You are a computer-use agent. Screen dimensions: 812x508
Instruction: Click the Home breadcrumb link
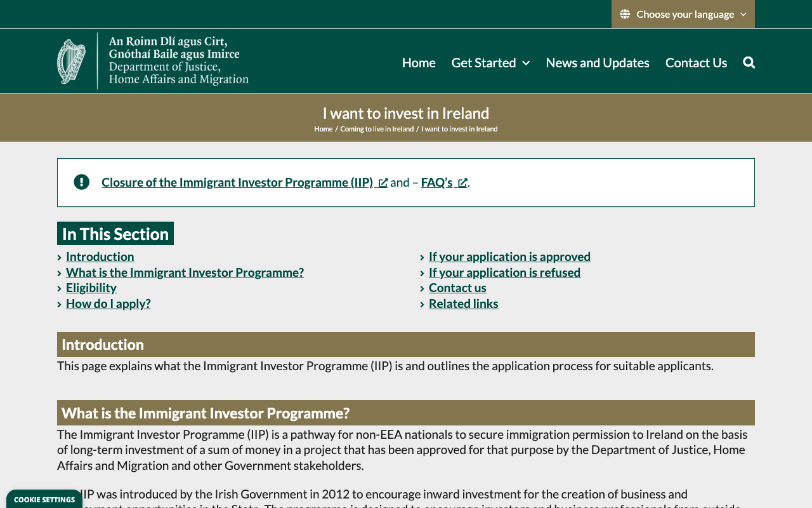pyautogui.click(x=324, y=129)
